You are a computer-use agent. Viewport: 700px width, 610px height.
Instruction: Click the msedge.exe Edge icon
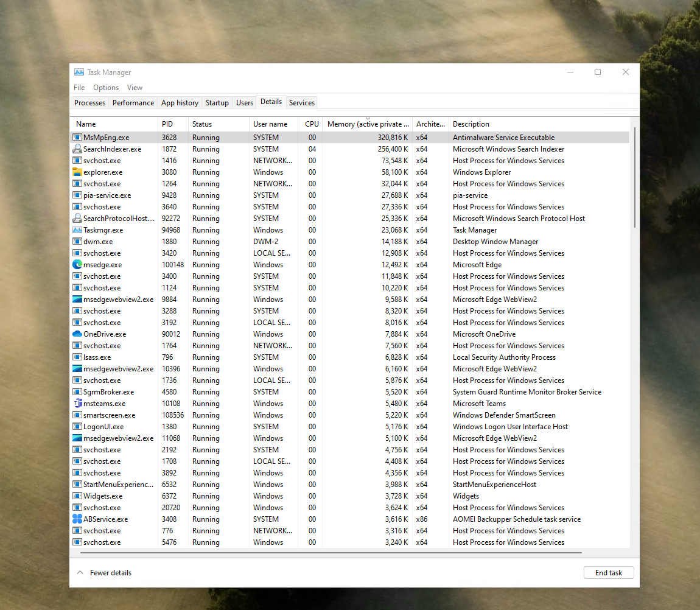pyautogui.click(x=77, y=265)
